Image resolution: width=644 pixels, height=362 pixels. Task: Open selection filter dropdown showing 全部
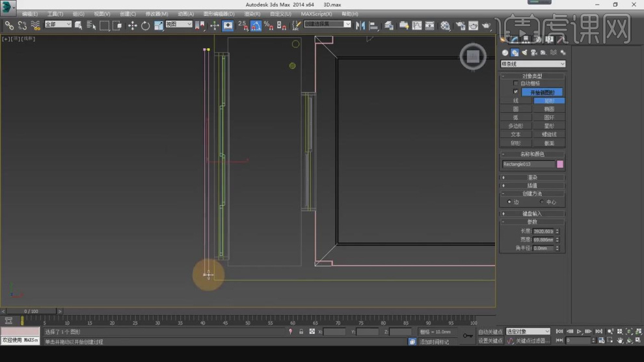coord(58,24)
